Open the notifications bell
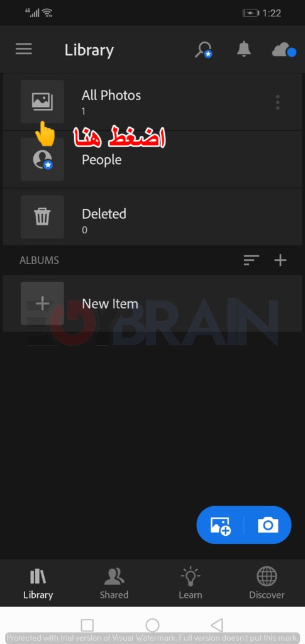305x644 pixels. click(x=244, y=49)
